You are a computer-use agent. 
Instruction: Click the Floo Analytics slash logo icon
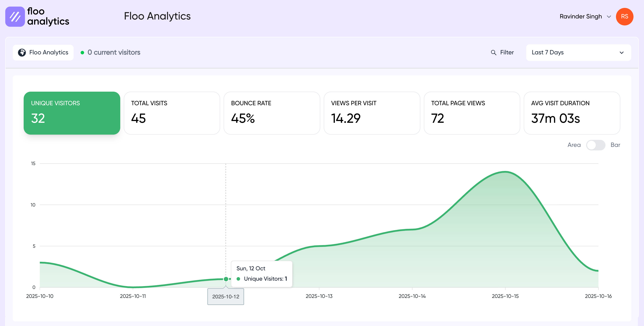click(x=15, y=16)
